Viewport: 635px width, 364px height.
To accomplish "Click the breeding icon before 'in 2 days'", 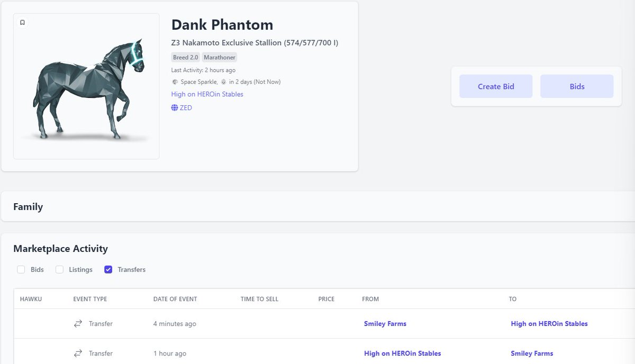I will (x=223, y=82).
